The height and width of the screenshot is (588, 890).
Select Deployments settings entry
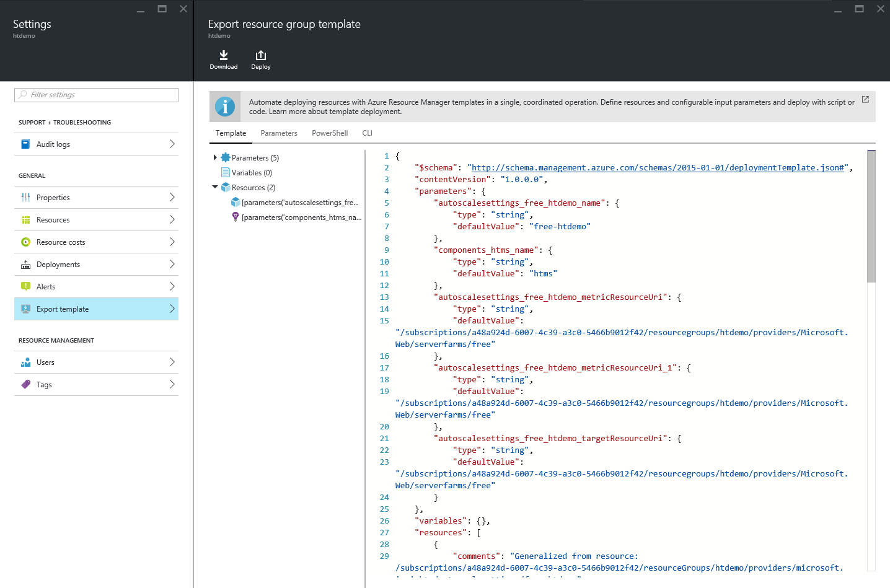point(96,265)
